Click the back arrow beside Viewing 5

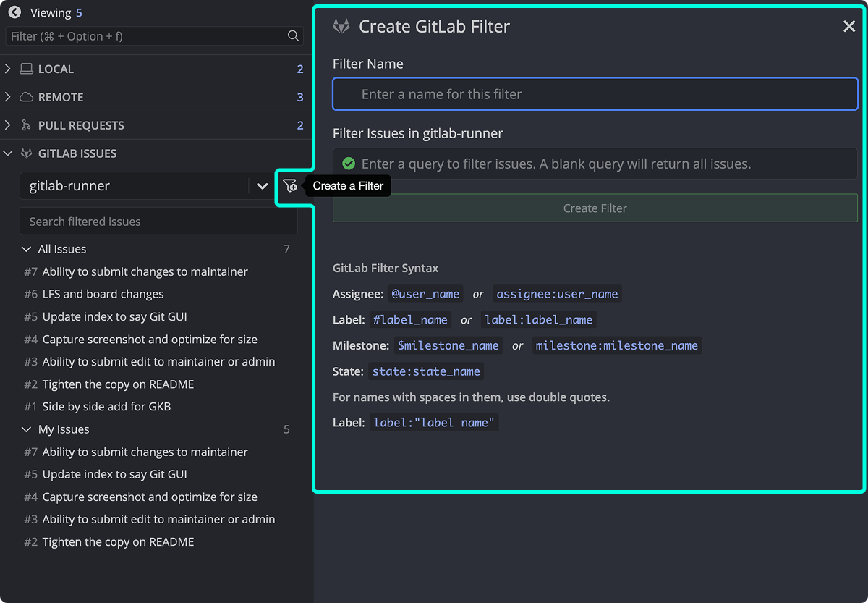tap(14, 12)
